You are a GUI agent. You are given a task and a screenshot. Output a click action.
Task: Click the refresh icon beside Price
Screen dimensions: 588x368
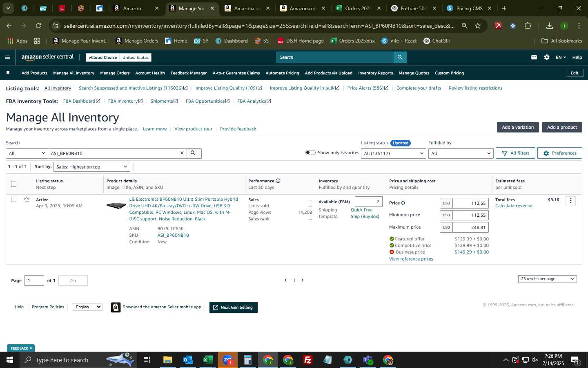pos(403,203)
